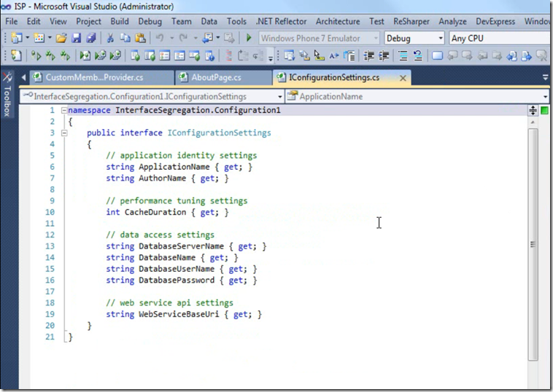Click the IConfigurationSettings interface name in code

point(219,133)
